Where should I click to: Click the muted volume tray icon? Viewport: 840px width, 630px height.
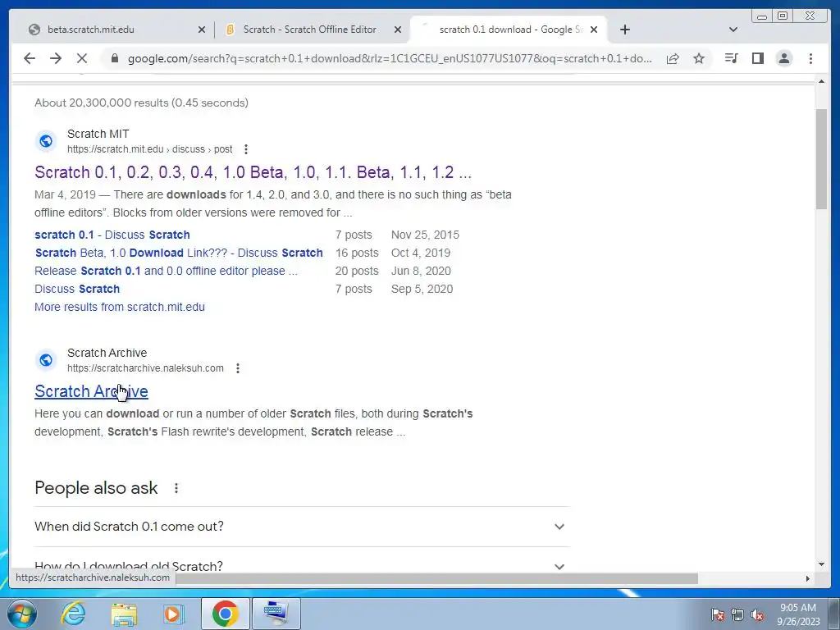[757, 614]
